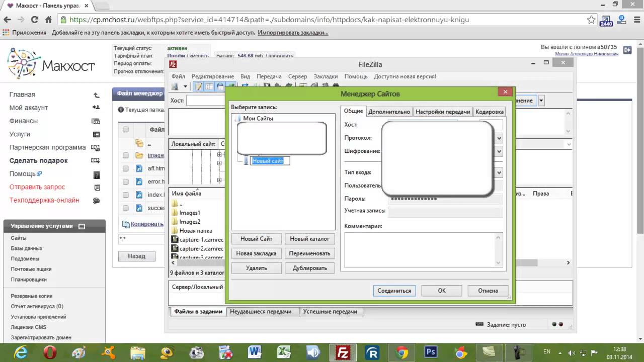644x362 pixels.
Task: Click the Услуги list icon
Action: 96,134
